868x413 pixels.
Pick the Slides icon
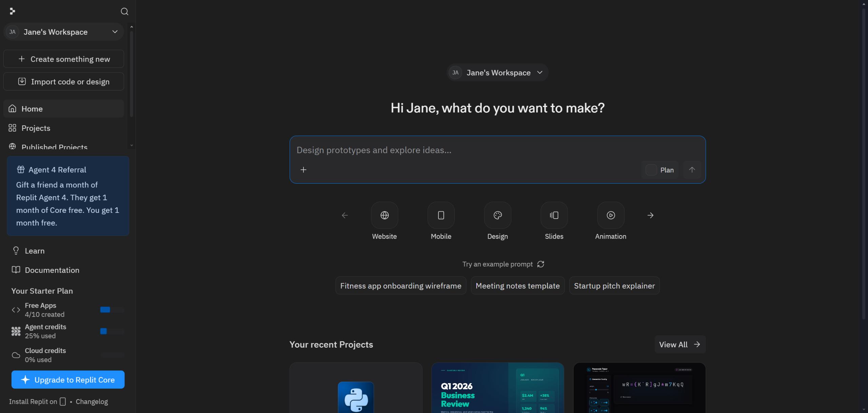click(554, 215)
